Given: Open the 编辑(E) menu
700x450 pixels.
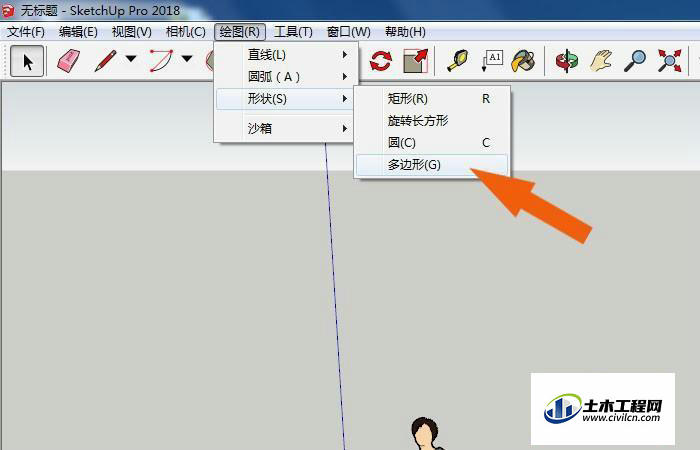Looking at the screenshot, I should pyautogui.click(x=78, y=32).
